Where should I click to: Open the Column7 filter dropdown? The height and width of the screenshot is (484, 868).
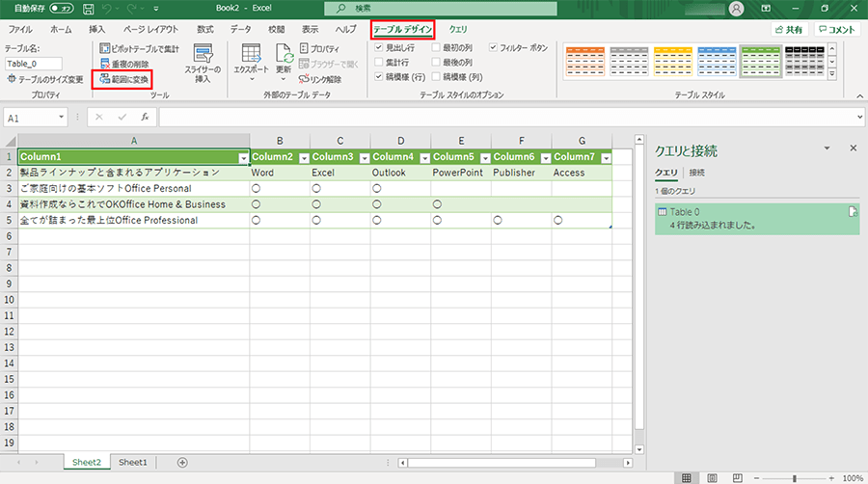(x=607, y=158)
